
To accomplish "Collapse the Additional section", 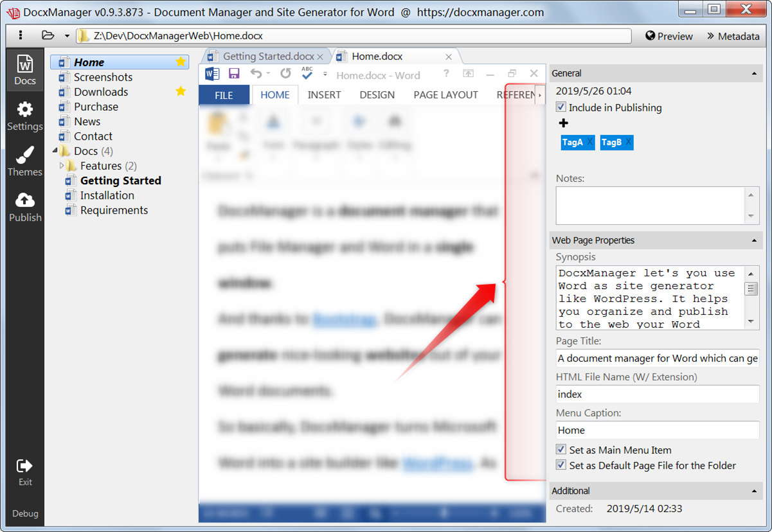I will click(x=754, y=491).
